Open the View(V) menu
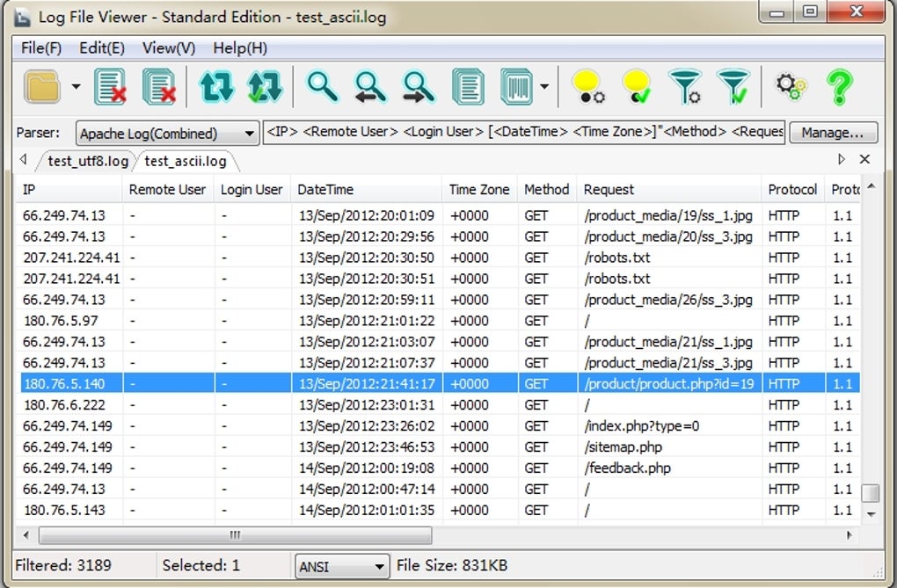 tap(169, 48)
